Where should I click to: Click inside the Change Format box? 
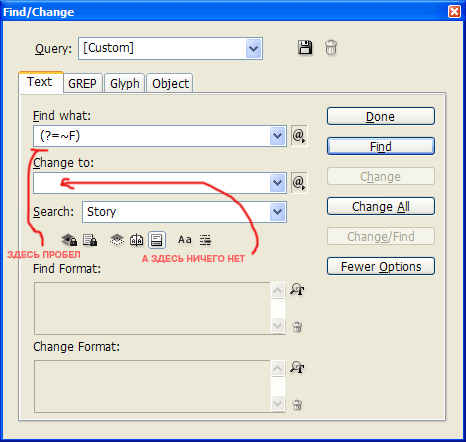(153, 386)
